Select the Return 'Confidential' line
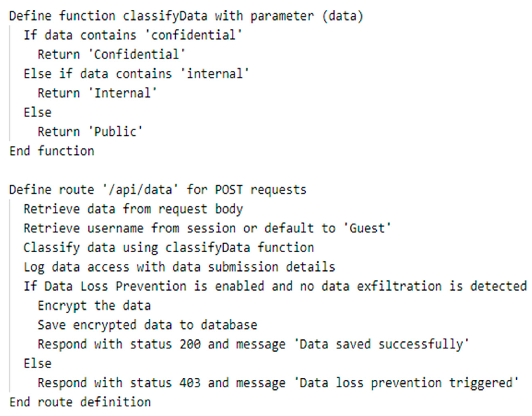This screenshot has height=416, width=532. 111,54
